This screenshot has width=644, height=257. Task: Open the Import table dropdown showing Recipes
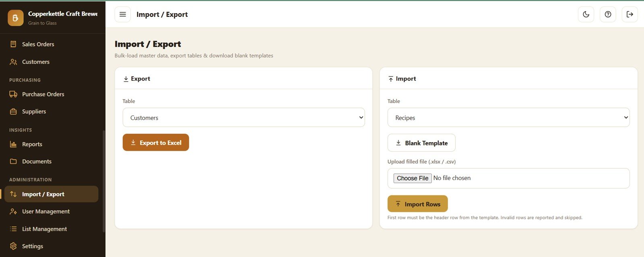coord(508,118)
